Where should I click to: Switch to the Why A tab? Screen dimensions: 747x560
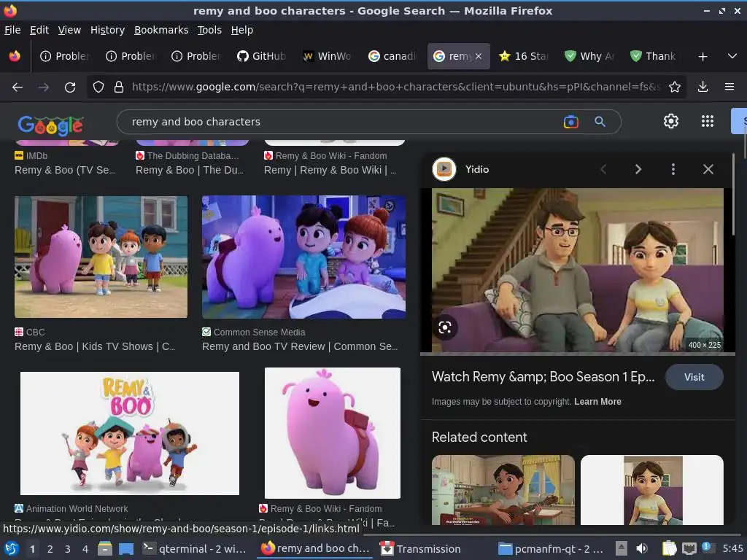click(589, 56)
